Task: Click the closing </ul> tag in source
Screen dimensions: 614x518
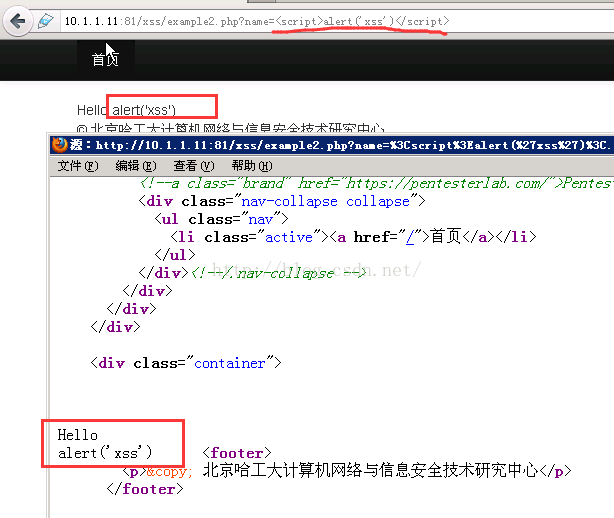Action: click(x=175, y=255)
